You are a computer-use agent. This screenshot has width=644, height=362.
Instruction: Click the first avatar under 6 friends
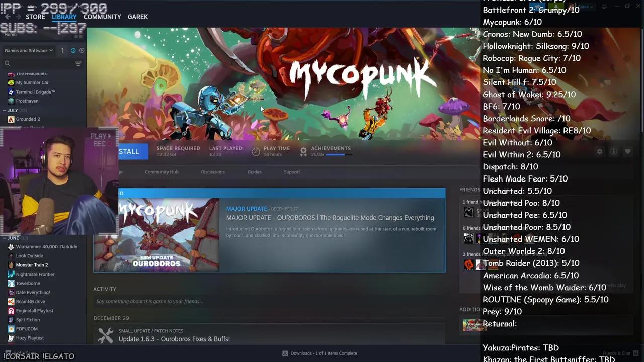coord(468,238)
